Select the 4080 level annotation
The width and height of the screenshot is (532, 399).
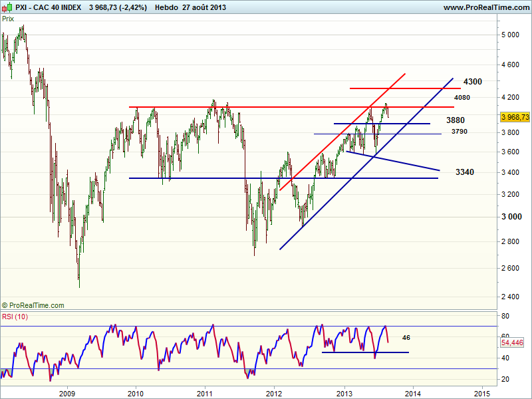tap(462, 98)
